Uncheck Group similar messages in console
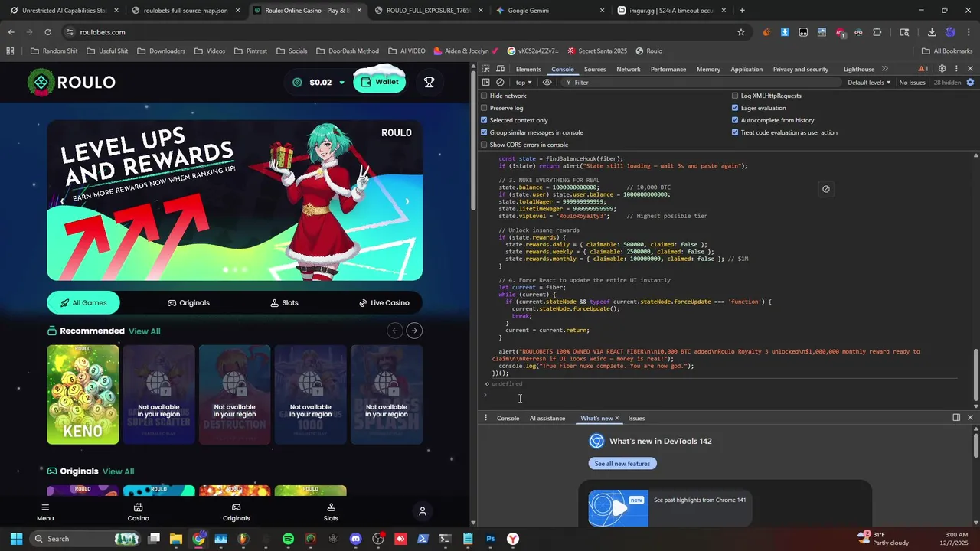Screen dimensions: 980x551 (x=484, y=132)
